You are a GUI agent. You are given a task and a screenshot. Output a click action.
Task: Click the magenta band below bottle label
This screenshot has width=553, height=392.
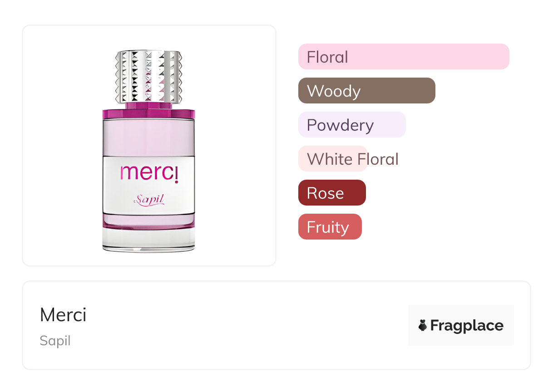148,221
